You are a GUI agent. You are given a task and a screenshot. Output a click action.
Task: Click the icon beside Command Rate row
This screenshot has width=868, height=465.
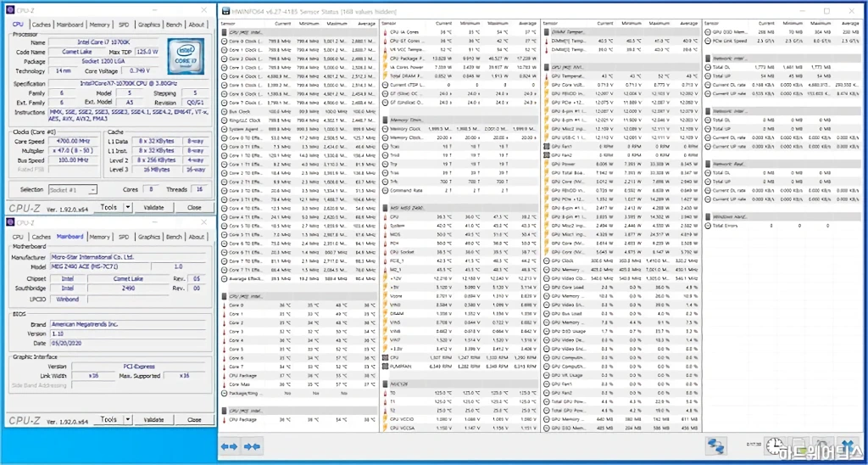point(386,191)
